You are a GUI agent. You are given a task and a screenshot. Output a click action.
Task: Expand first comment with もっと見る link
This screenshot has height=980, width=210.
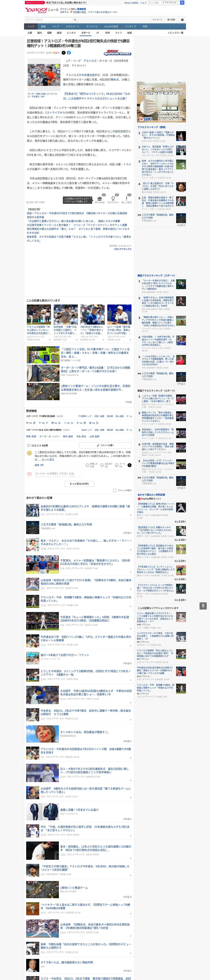point(49,460)
